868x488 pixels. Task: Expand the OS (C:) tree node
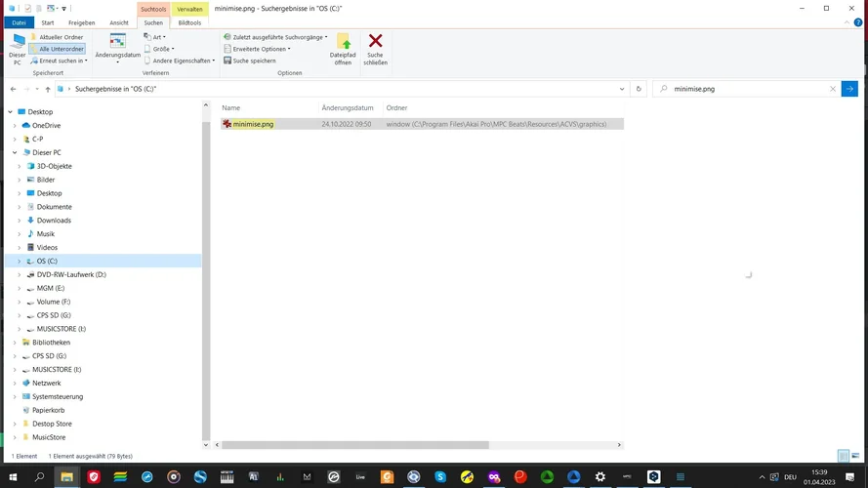[20, 262]
